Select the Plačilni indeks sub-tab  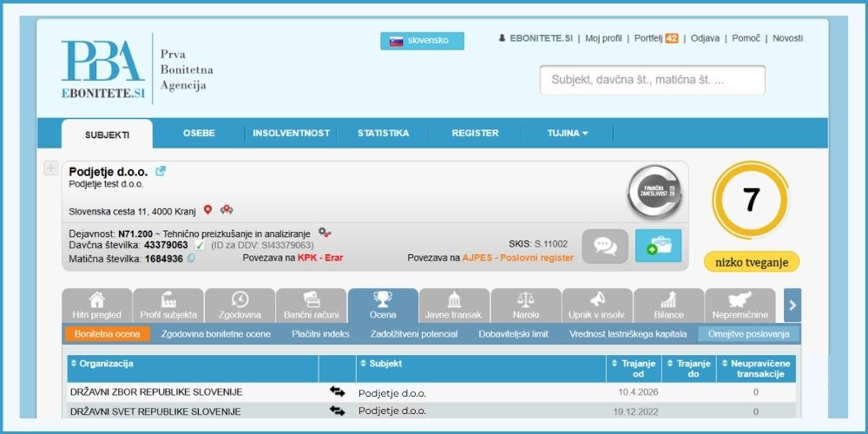[x=320, y=334]
